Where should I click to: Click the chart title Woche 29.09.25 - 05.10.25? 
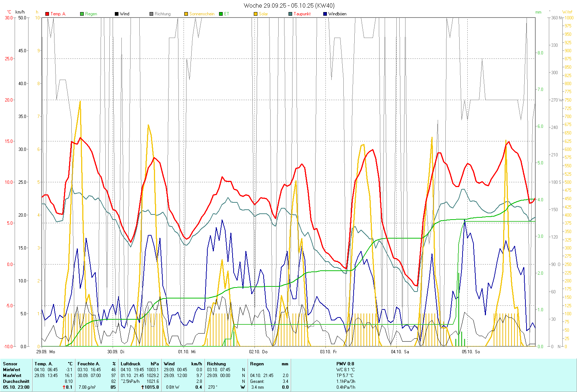coord(289,5)
